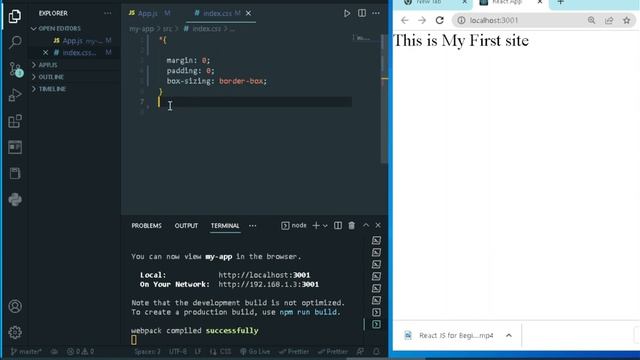640x360 pixels.
Task: Create a new terminal with plus icon
Action: (316, 225)
